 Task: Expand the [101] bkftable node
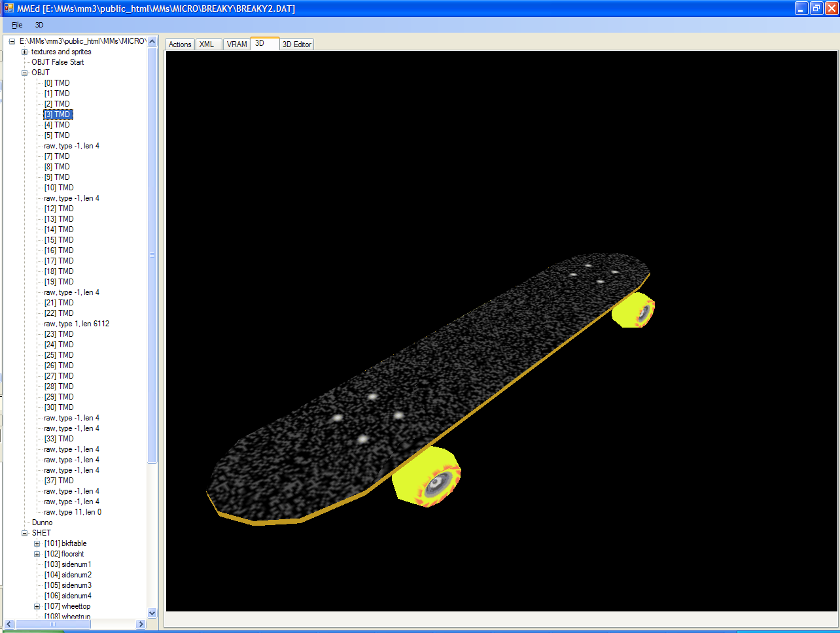(x=37, y=543)
